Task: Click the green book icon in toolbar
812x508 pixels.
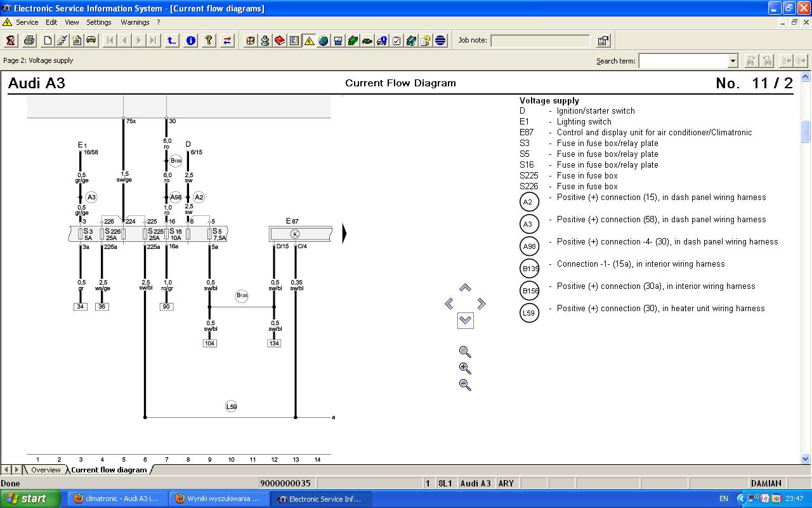Action: 353,41
